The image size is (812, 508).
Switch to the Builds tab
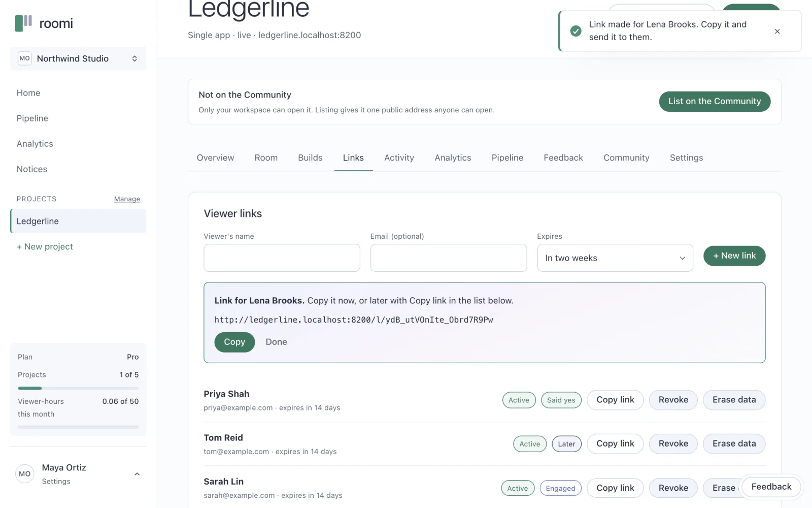[x=310, y=158]
